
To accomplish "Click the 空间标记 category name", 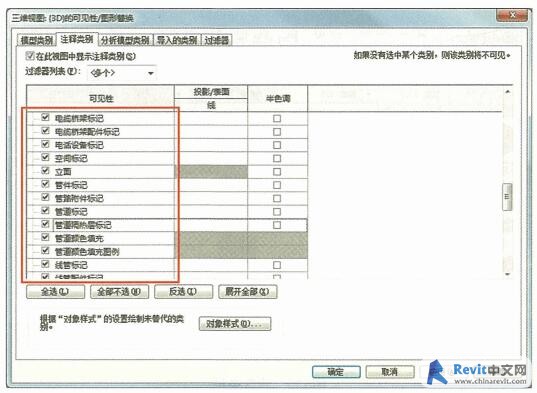I will [x=71, y=159].
